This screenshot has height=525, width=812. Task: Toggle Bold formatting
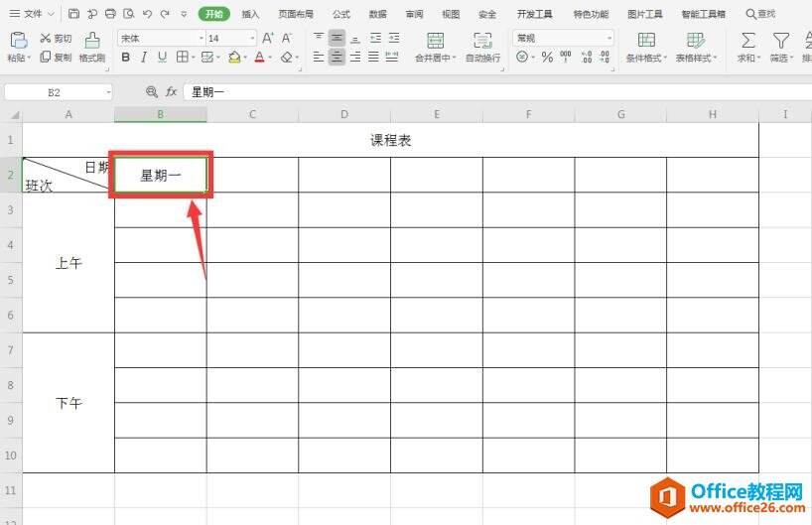[x=125, y=57]
